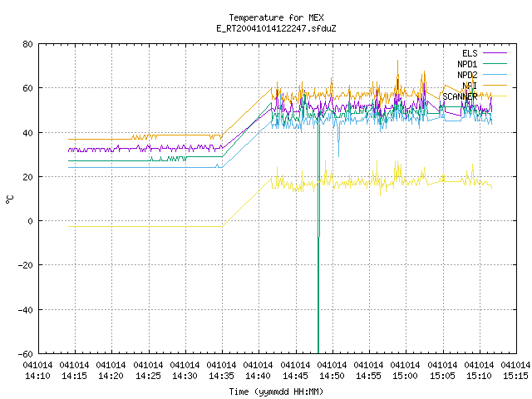
Task: Click the x-axis label 'Time (yymmdd HH:MM)'
Action: (276, 392)
